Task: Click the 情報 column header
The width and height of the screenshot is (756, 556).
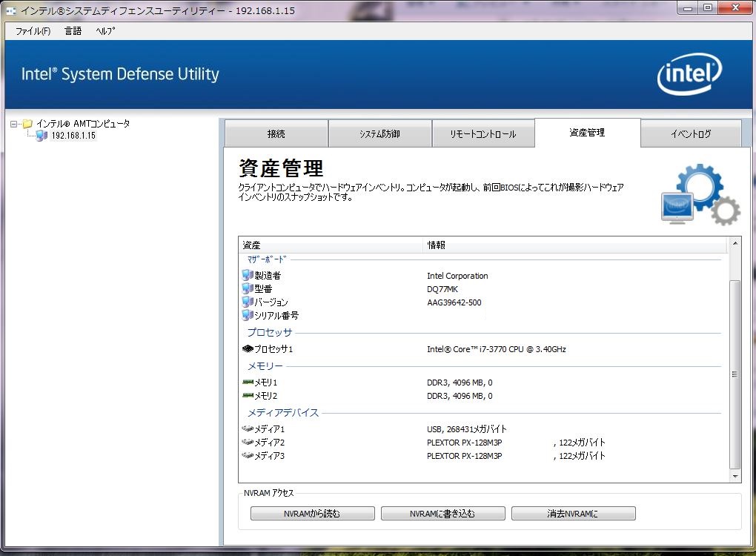Action: pyautogui.click(x=574, y=245)
